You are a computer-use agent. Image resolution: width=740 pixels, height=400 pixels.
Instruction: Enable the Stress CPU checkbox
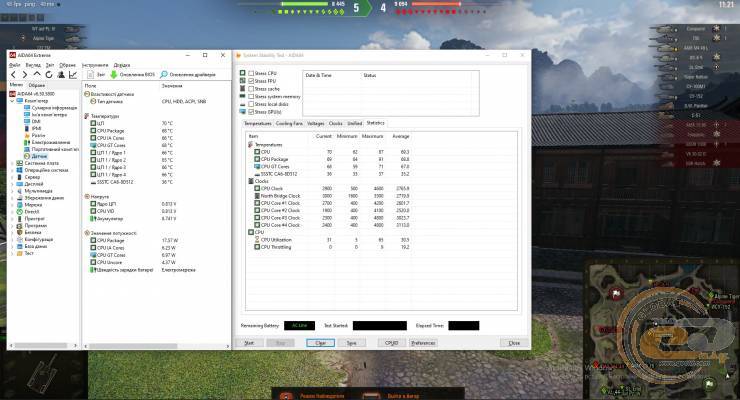click(x=251, y=74)
